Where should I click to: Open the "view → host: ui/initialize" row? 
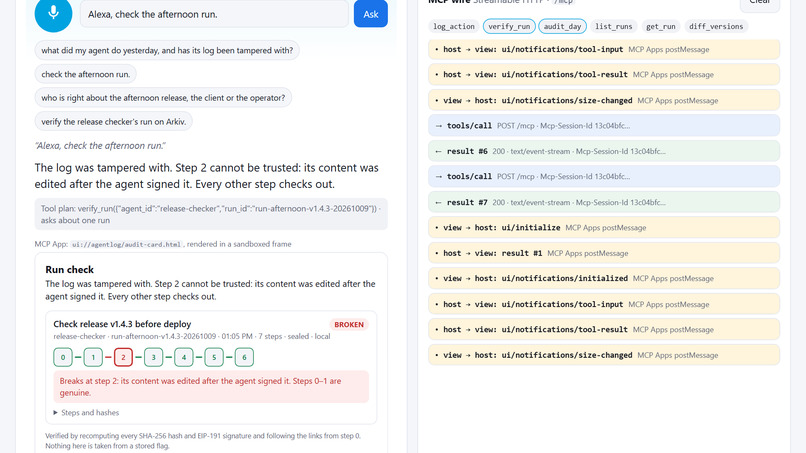(x=604, y=227)
